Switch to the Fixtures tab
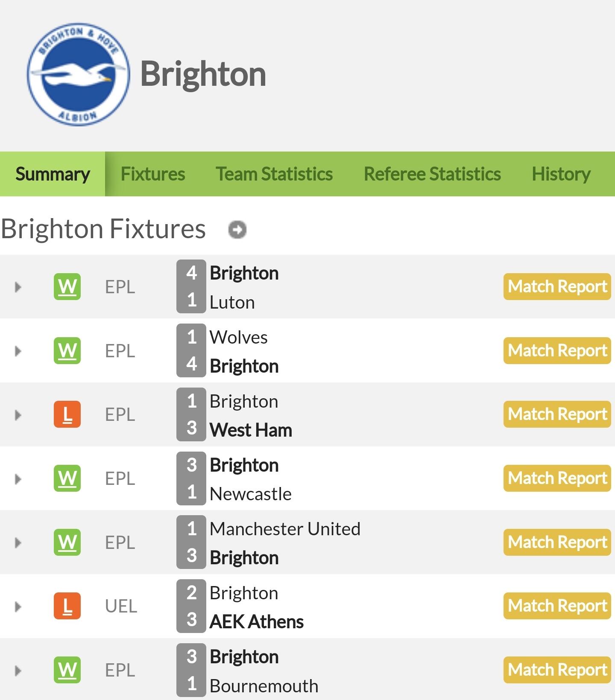 pos(153,174)
